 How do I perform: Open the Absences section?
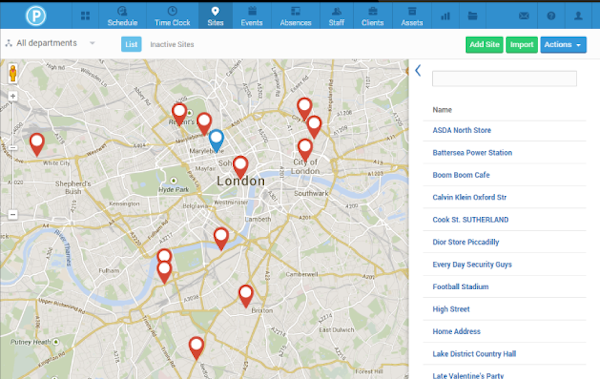point(295,16)
